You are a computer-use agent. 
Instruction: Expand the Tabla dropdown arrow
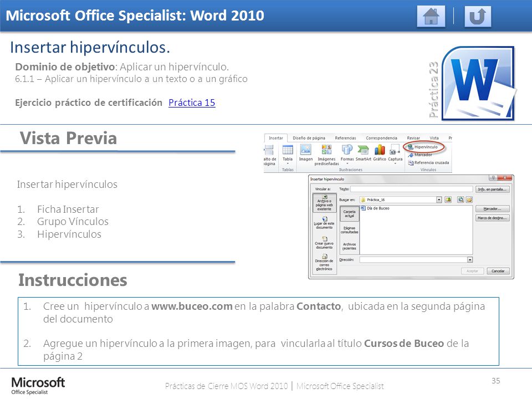[288, 163]
